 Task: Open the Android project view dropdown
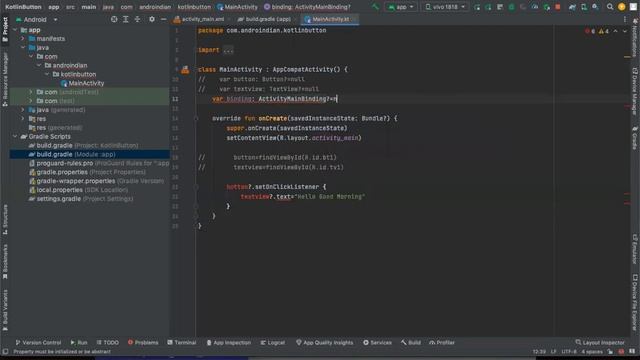coord(37,19)
